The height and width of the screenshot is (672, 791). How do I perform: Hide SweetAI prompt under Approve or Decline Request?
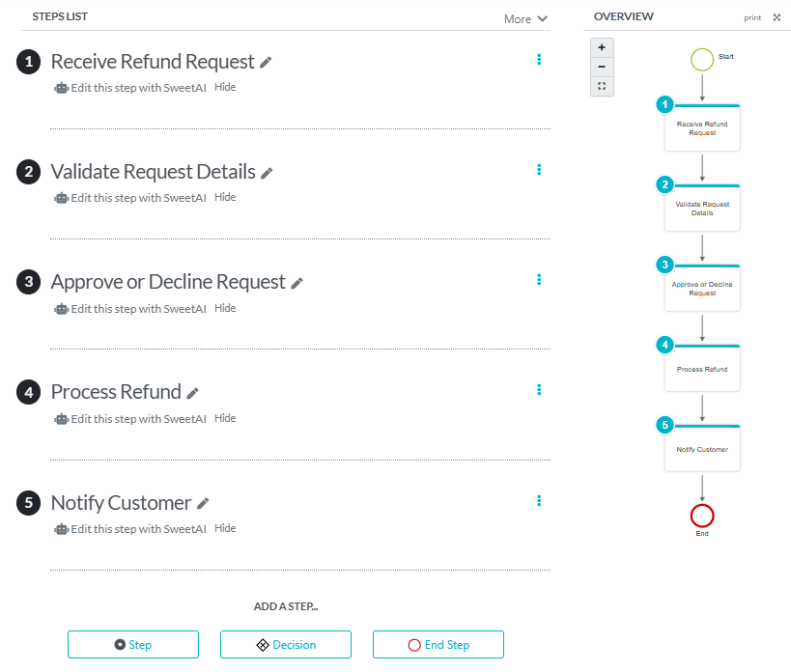pos(225,308)
